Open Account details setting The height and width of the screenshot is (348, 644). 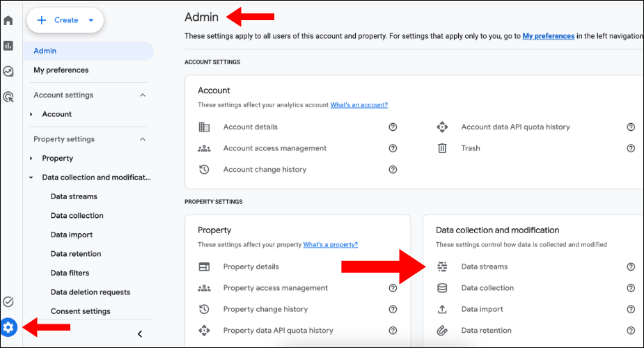251,127
